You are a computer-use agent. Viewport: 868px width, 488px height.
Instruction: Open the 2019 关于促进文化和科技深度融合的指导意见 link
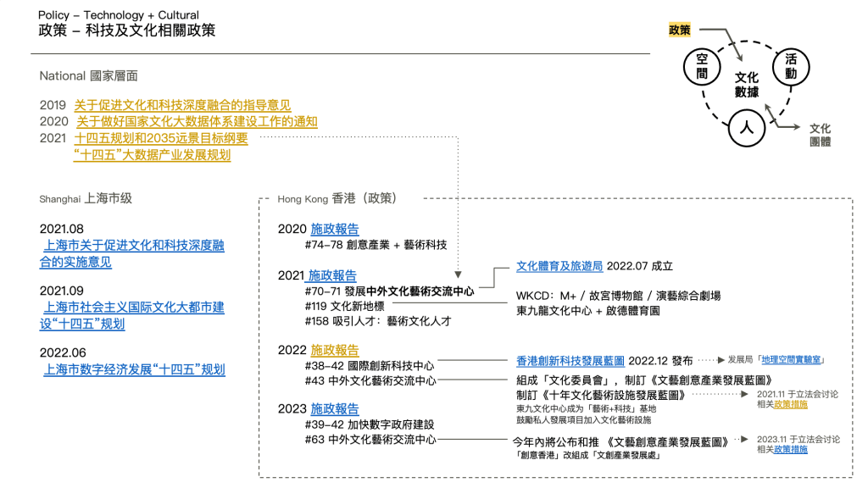(x=182, y=105)
